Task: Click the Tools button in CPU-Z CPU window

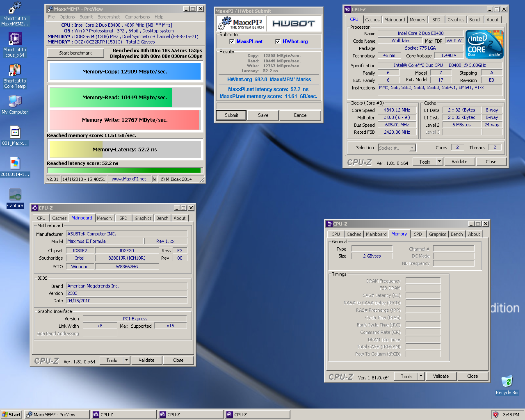Action: (x=425, y=162)
